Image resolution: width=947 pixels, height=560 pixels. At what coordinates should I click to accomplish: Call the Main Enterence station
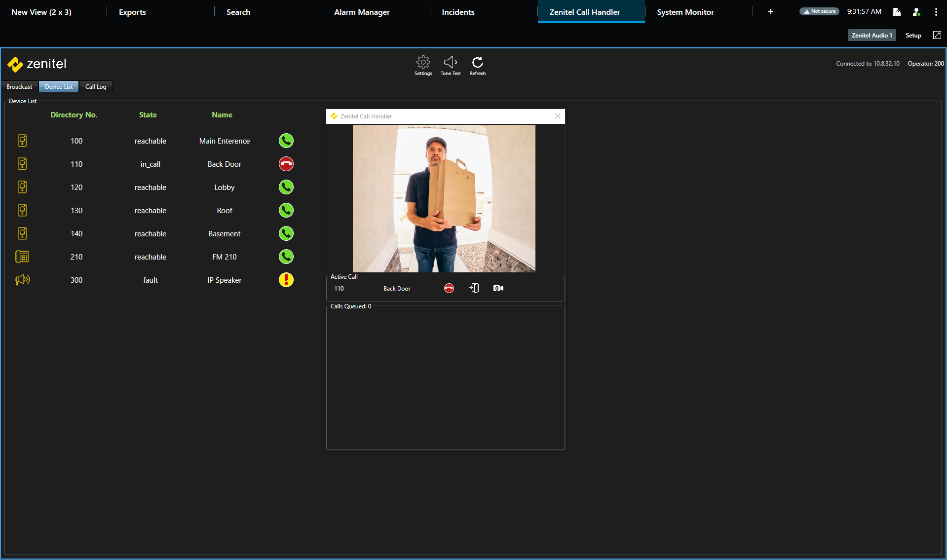click(x=286, y=141)
